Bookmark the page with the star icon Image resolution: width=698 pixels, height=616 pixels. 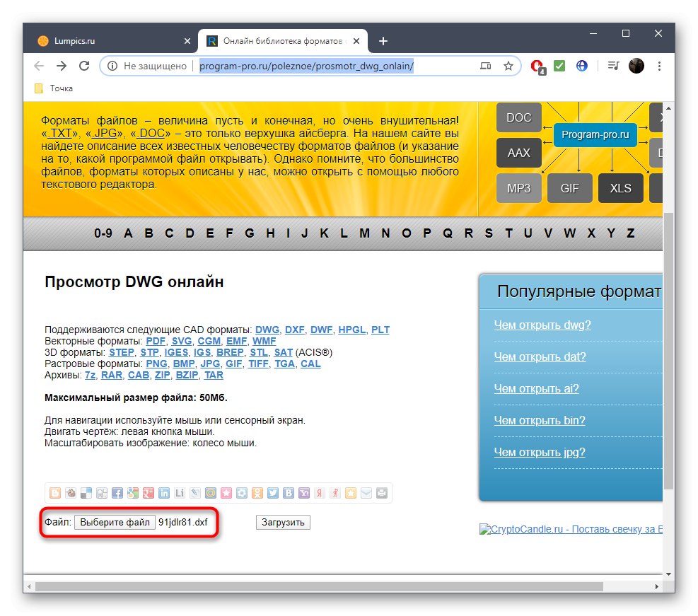[508, 66]
